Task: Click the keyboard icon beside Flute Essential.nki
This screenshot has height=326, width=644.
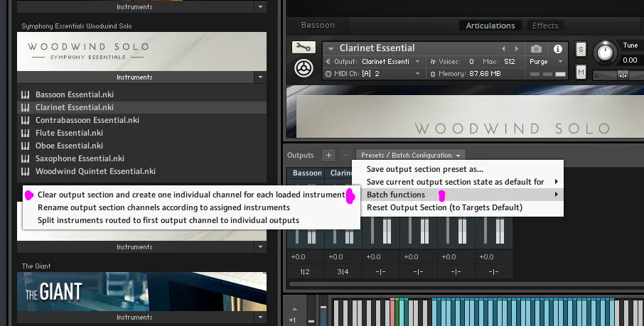Action: pyautogui.click(x=26, y=133)
